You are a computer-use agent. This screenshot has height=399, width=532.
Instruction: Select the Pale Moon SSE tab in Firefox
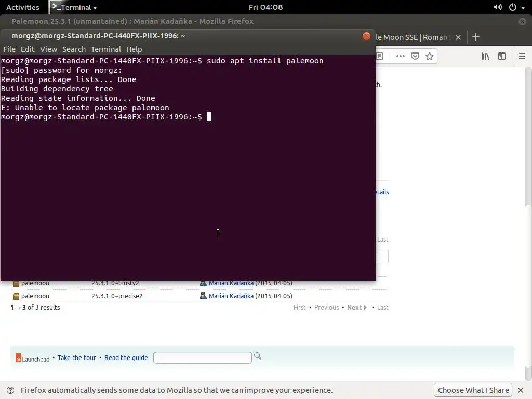(x=413, y=37)
